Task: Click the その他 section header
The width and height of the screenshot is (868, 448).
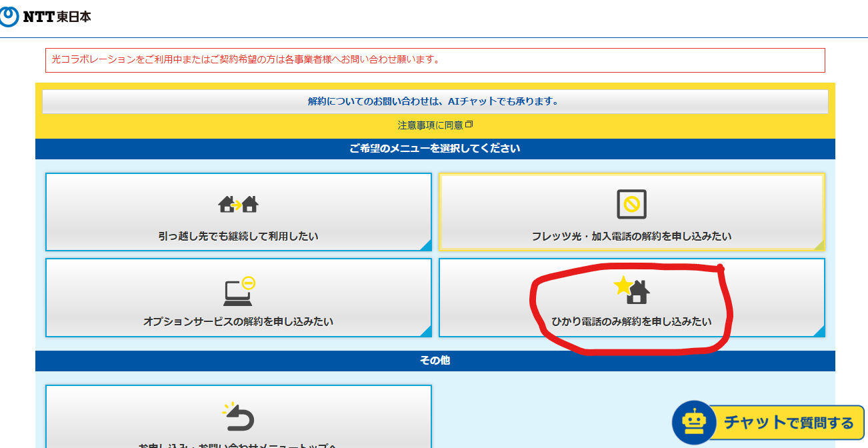Action: point(435,361)
